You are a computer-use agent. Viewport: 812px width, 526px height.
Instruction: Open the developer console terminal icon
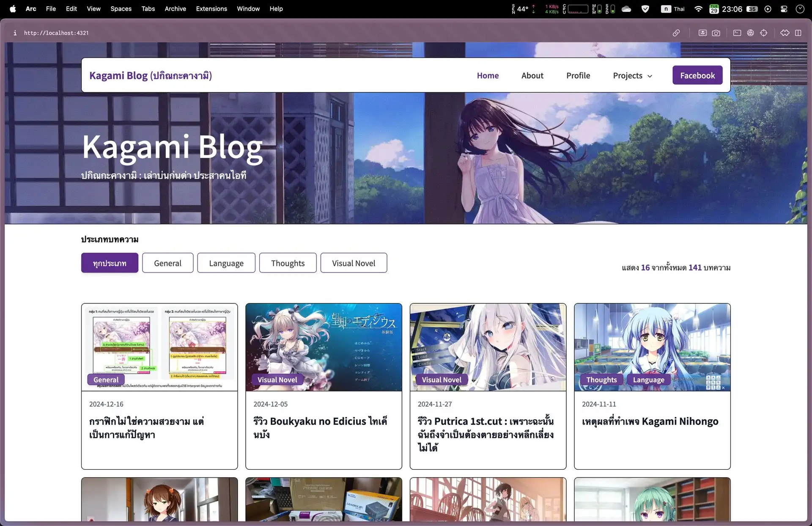coord(737,33)
